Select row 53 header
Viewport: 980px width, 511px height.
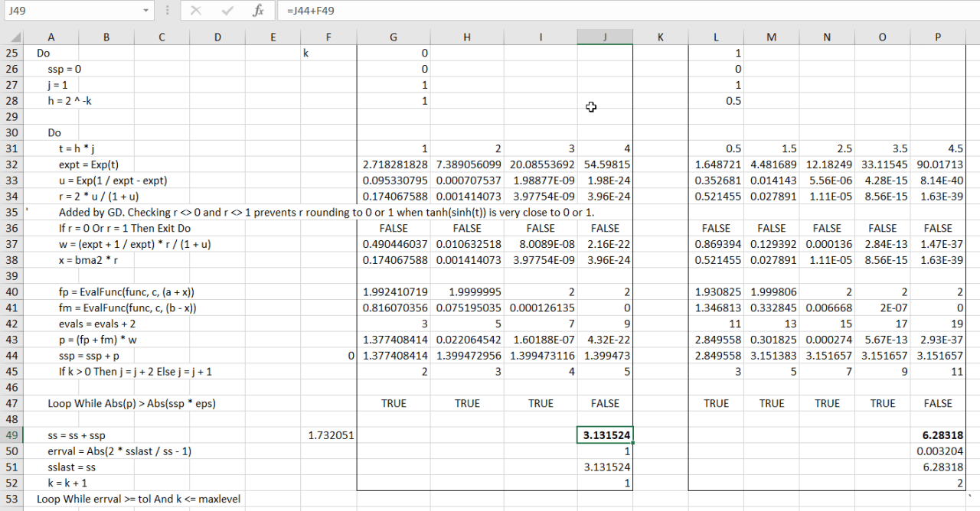pos(12,499)
